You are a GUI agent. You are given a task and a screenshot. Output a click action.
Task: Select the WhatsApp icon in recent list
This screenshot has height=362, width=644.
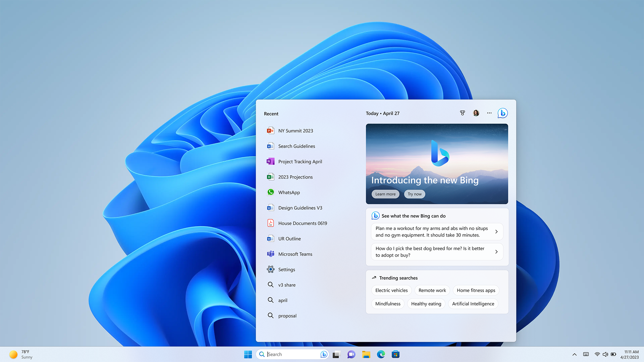pyautogui.click(x=270, y=192)
